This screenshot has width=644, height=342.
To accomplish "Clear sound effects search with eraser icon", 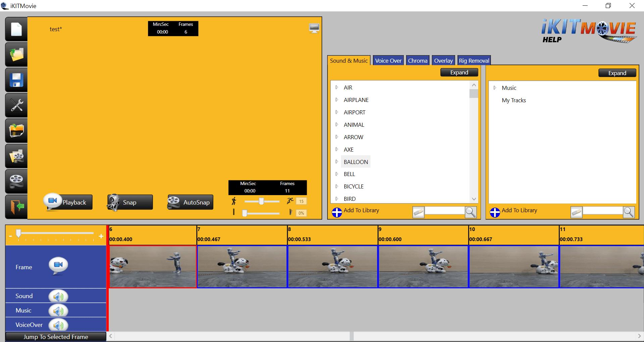I will (418, 212).
